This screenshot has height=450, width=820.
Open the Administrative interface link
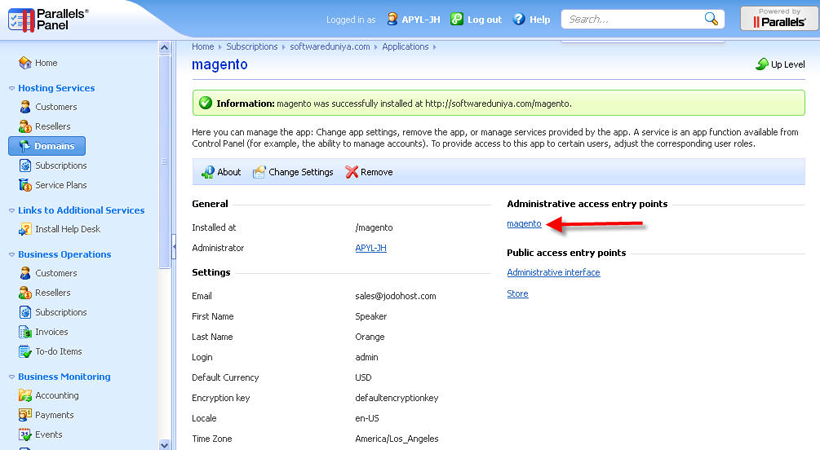(x=553, y=273)
